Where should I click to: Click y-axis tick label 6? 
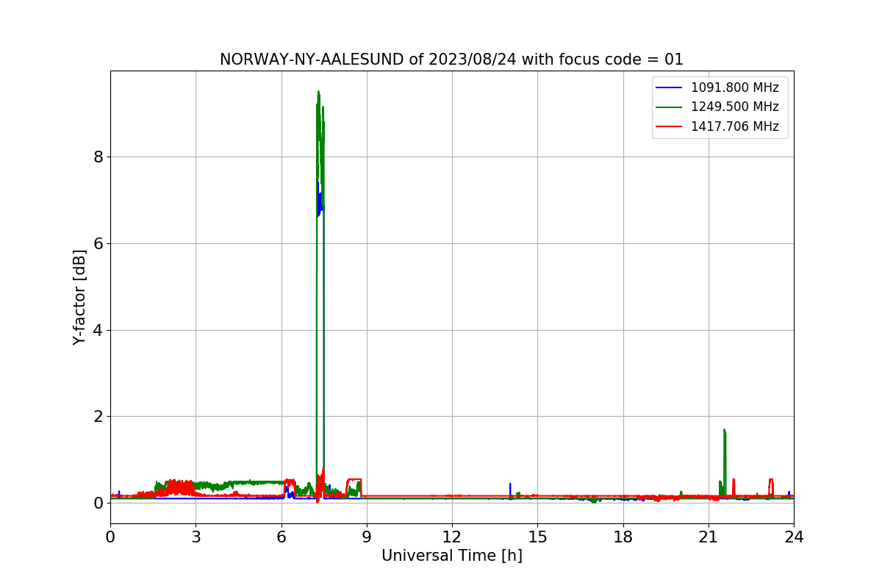click(98, 243)
